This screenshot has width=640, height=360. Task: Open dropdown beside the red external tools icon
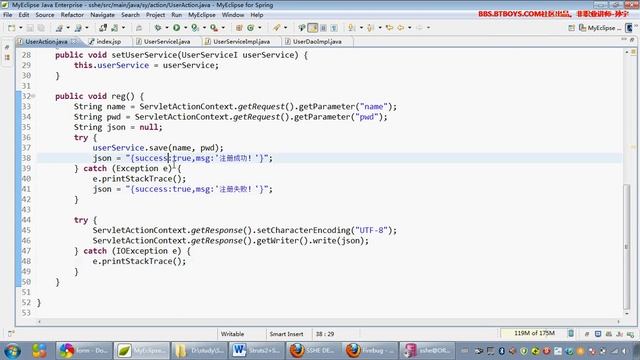(x=223, y=28)
